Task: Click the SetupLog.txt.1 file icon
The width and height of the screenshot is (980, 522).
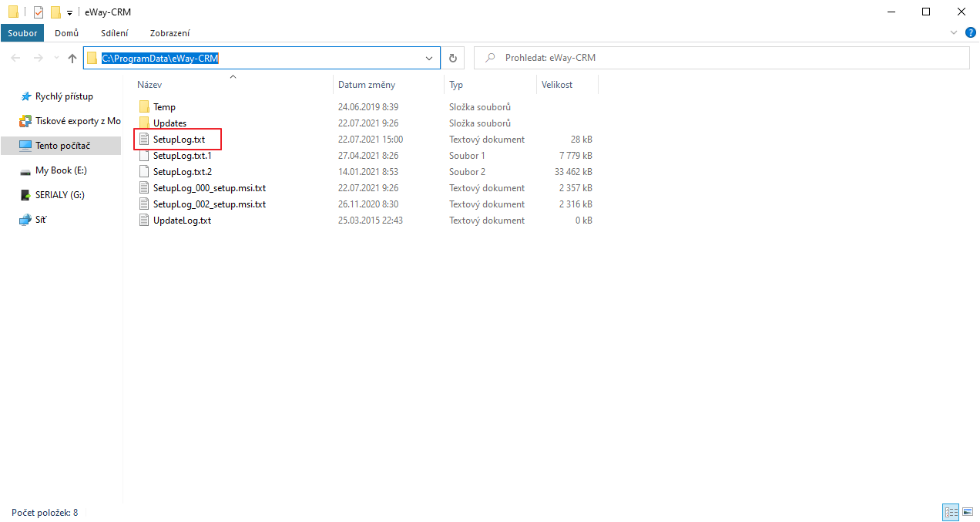Action: 144,156
